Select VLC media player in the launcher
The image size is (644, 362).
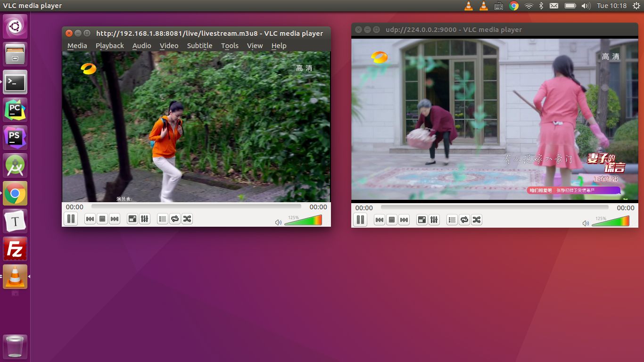tap(15, 277)
